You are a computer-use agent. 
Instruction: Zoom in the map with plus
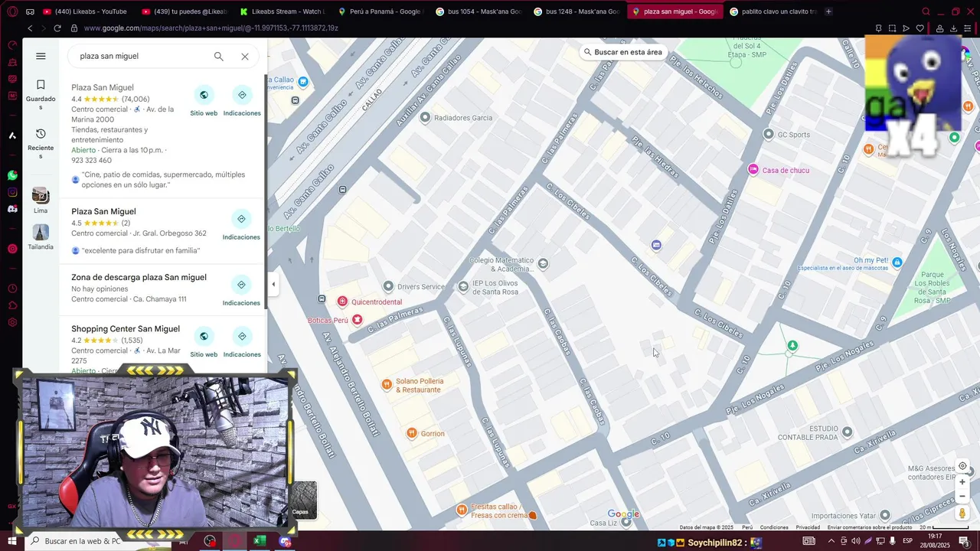[962, 482]
